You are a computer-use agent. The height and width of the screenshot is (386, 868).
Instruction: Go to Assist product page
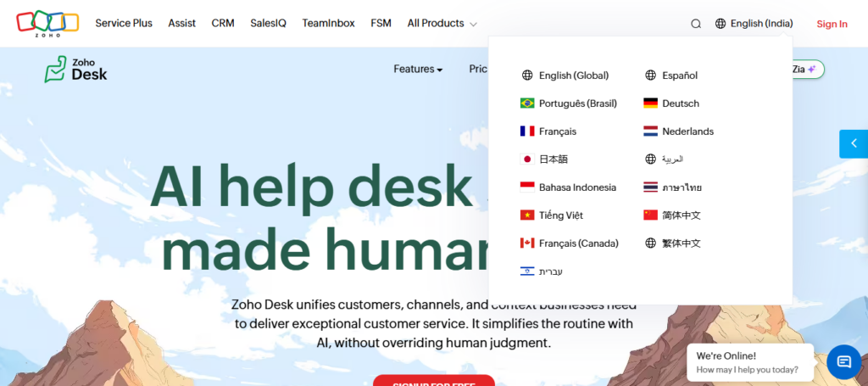[182, 23]
